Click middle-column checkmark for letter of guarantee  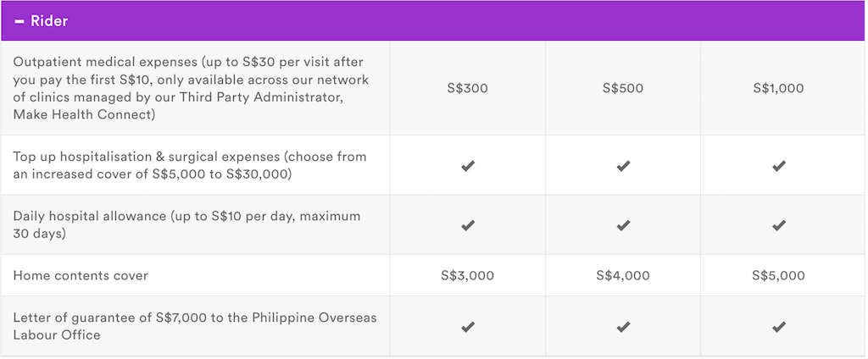click(x=623, y=327)
